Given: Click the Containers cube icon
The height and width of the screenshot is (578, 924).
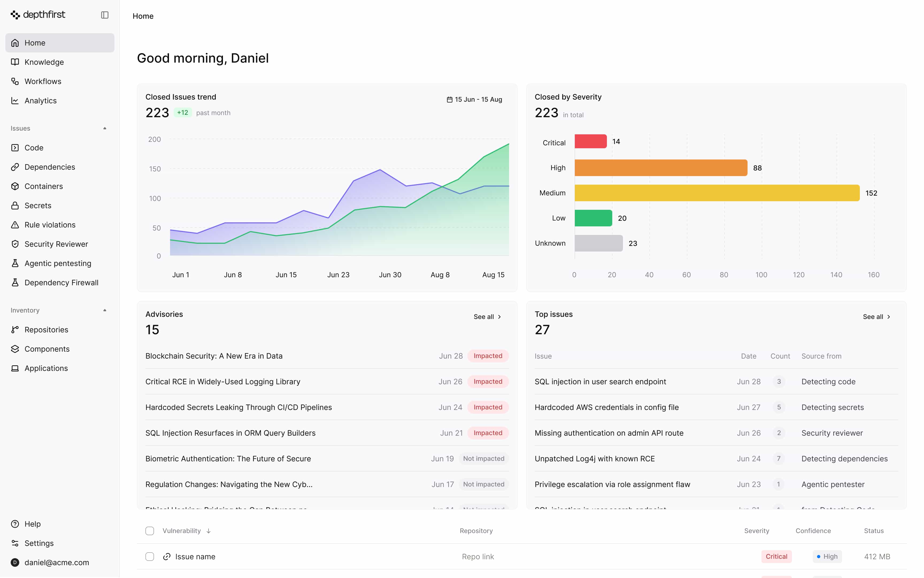Looking at the screenshot, I should click(x=15, y=186).
